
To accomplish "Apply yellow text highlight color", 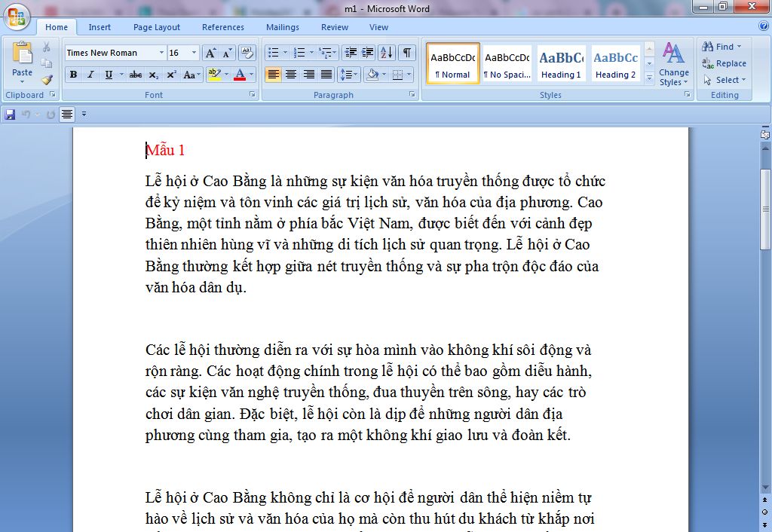I will [x=214, y=75].
